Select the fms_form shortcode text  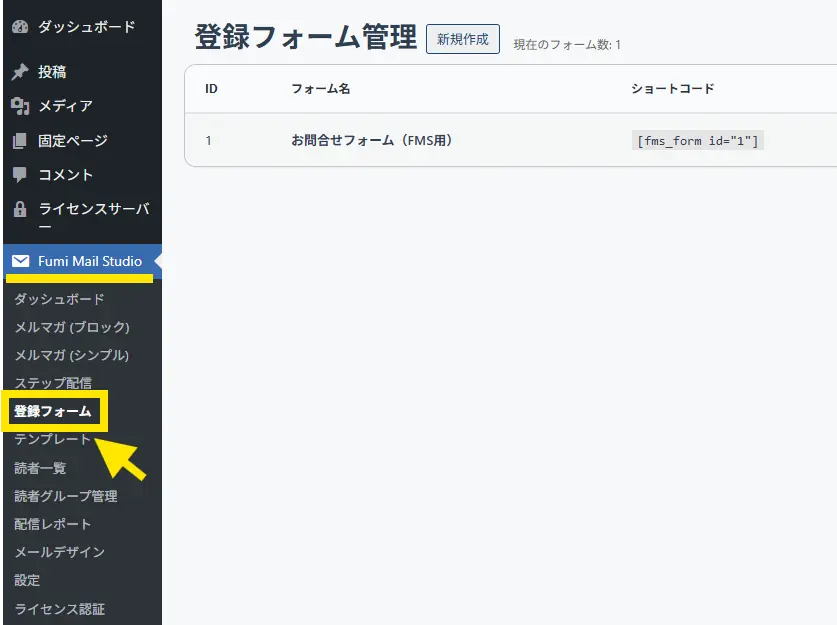pyautogui.click(x=699, y=141)
